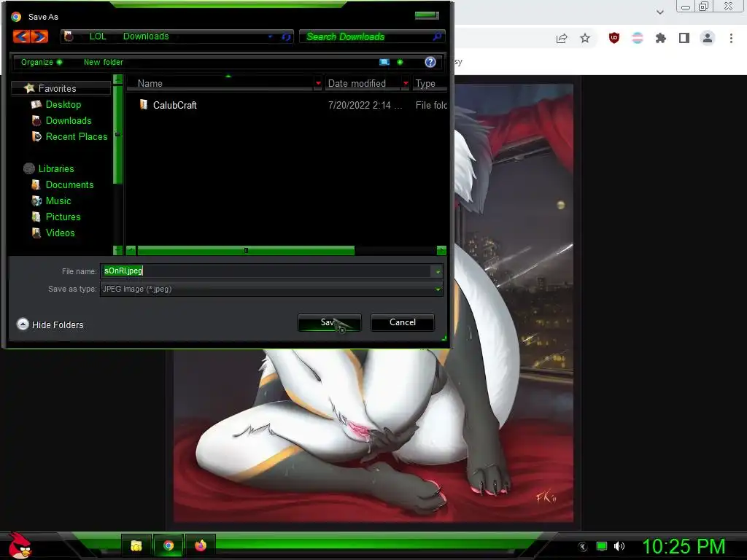This screenshot has height=560, width=747.
Task: Click the navigation pane's down scroll arrow
Action: click(117, 251)
